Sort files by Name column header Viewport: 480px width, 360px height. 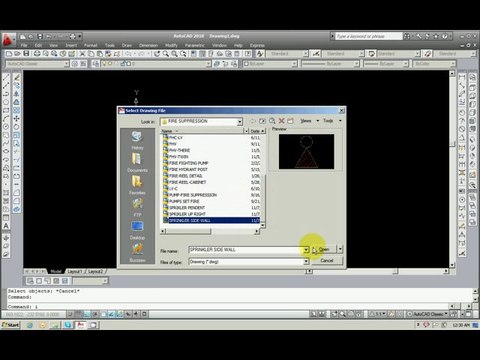click(202, 131)
